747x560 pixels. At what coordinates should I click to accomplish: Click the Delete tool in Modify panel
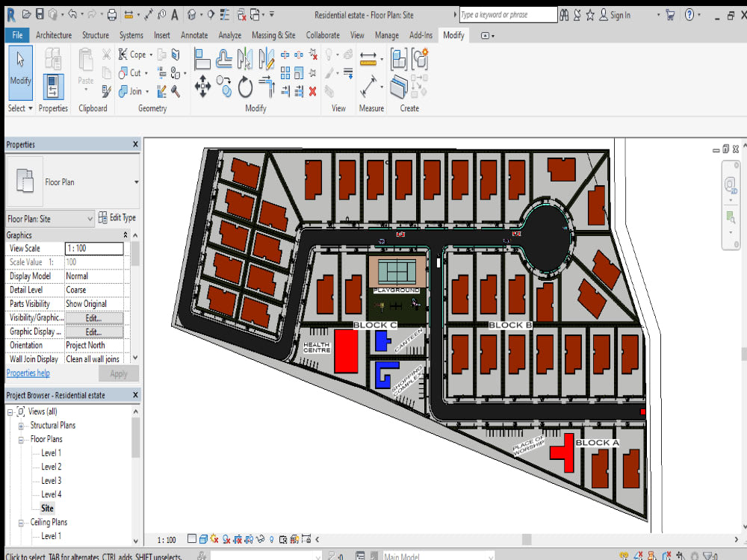(x=311, y=91)
